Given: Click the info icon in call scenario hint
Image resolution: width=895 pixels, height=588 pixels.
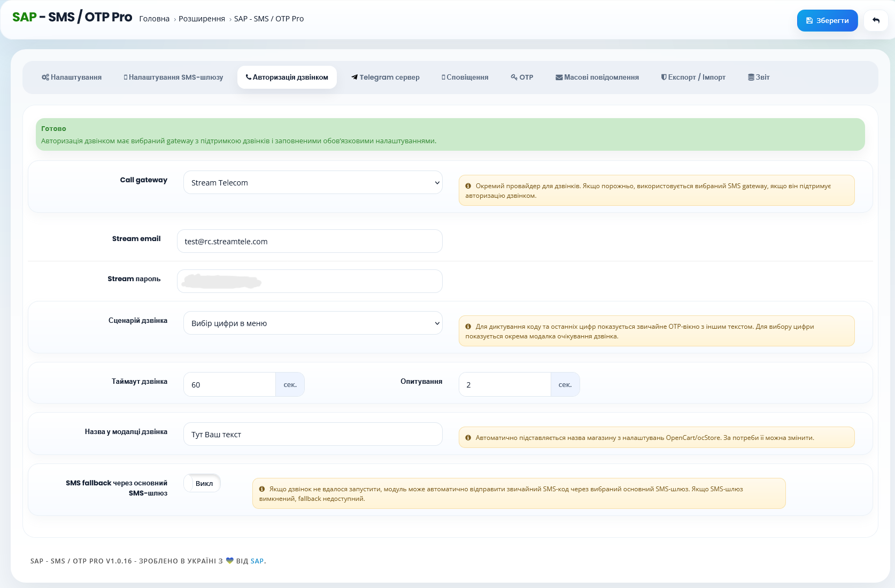Looking at the screenshot, I should click(468, 327).
